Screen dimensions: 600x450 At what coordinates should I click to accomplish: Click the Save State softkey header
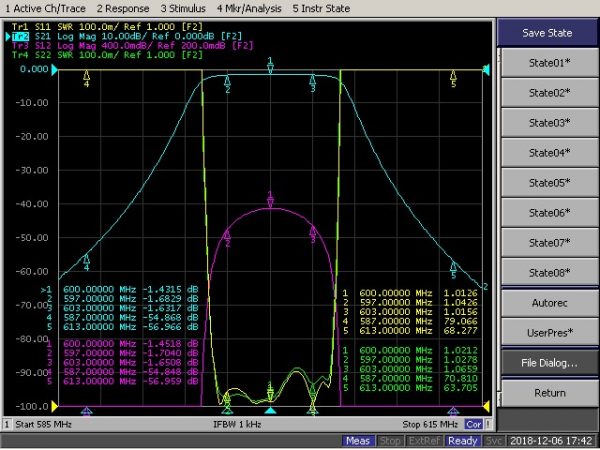[x=547, y=33]
